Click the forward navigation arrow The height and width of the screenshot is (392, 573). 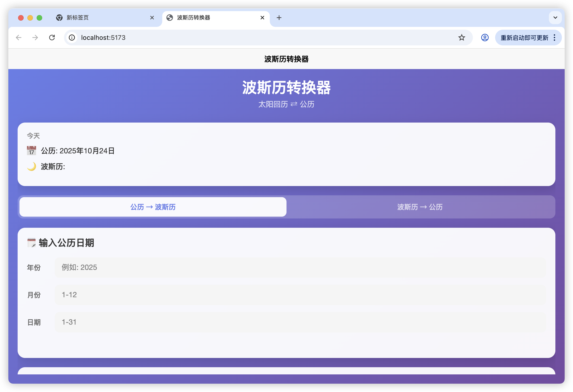click(x=35, y=38)
